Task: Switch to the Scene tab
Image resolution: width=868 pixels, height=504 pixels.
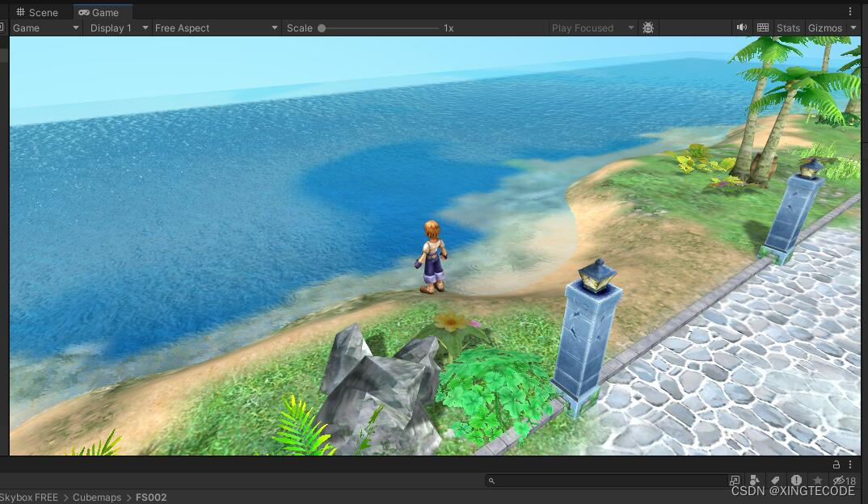Action: 36,12
